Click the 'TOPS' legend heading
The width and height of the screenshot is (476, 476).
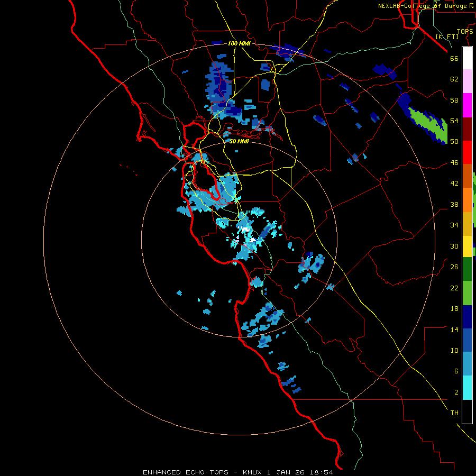coord(465,32)
